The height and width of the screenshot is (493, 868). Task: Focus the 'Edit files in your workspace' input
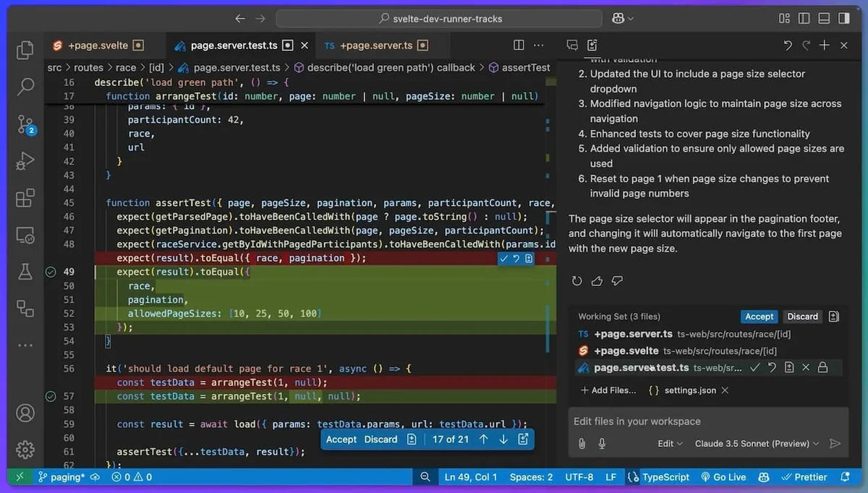click(708, 421)
